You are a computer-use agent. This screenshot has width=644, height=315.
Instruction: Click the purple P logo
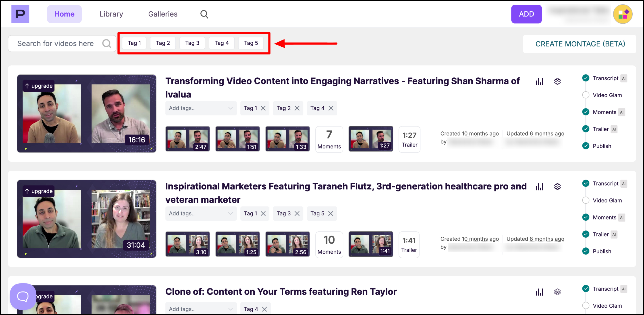[x=20, y=14]
